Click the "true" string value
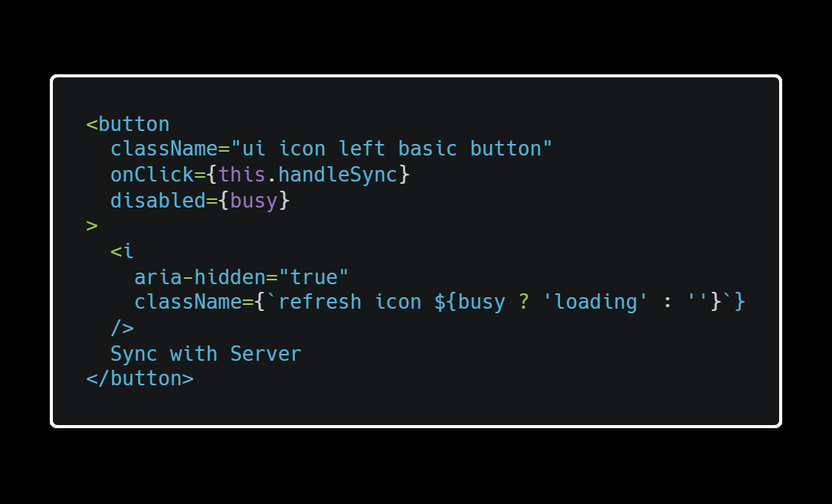832x504 pixels. click(x=313, y=277)
